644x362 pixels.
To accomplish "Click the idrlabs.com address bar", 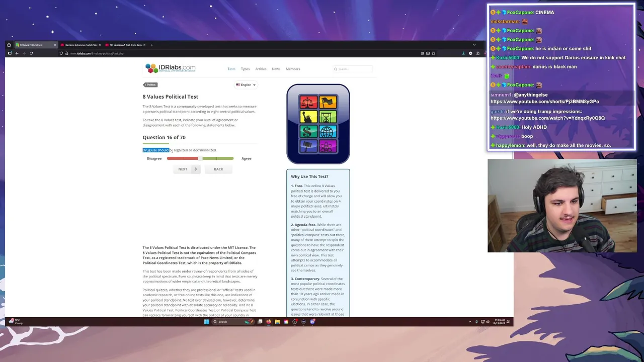I will click(242, 53).
